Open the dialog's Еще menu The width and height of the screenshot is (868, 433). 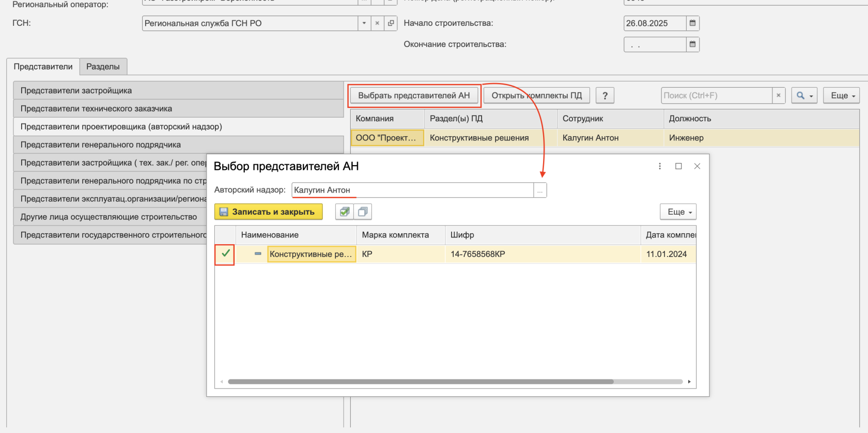point(678,212)
